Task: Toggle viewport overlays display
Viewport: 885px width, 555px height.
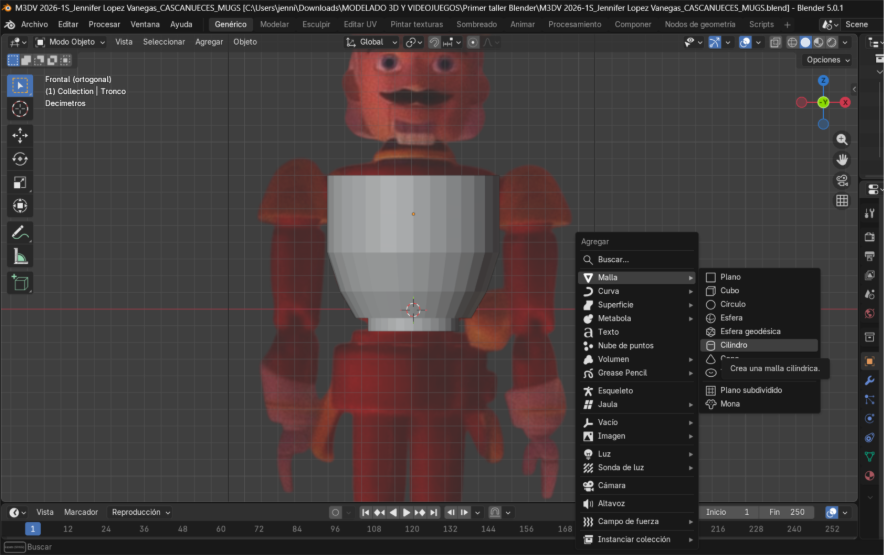Action: pos(747,42)
